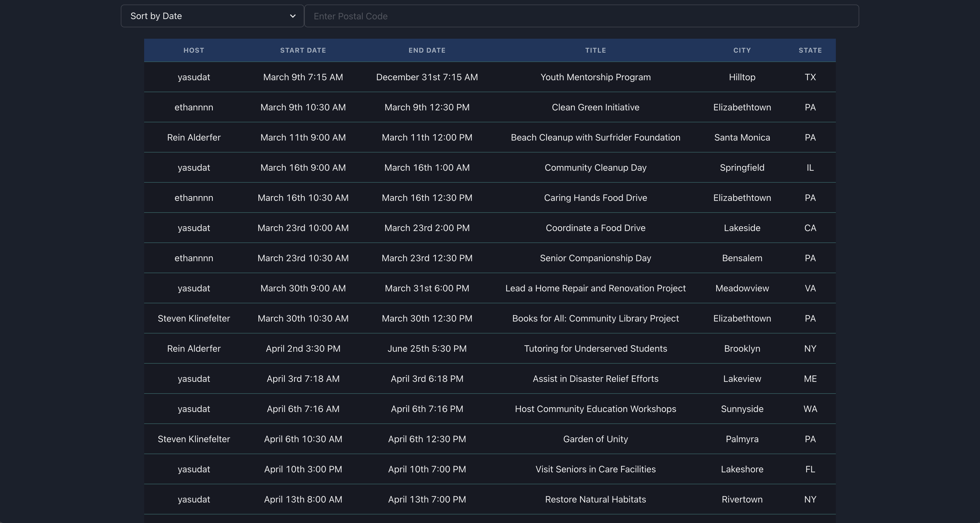Select Tutoring for Underserved Students row
Image resolution: width=980 pixels, height=523 pixels.
pos(595,349)
